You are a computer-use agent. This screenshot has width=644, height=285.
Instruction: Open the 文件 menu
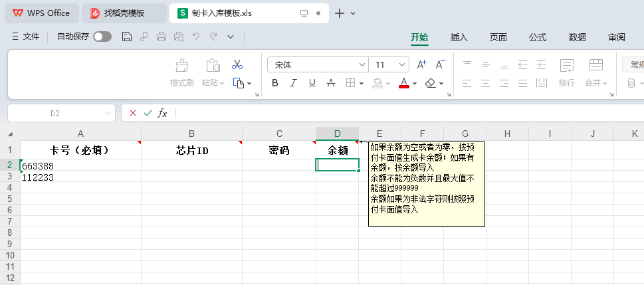pyautogui.click(x=27, y=37)
